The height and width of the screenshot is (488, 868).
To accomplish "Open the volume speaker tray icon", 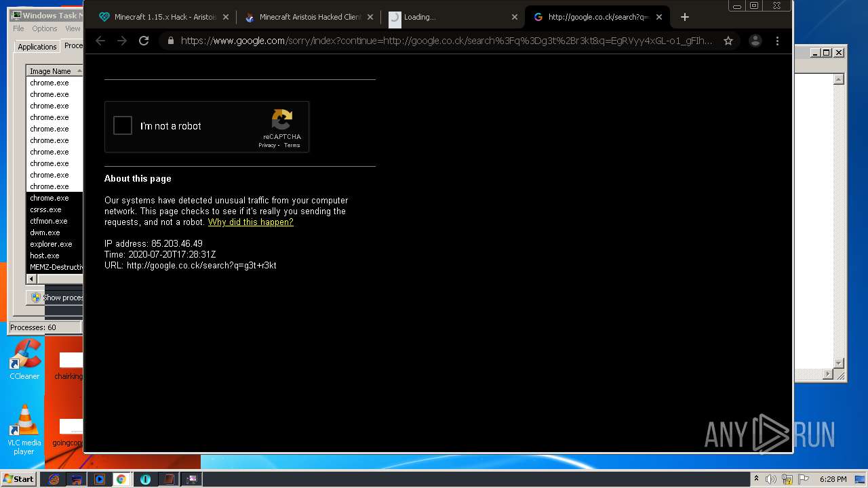I will (x=771, y=479).
